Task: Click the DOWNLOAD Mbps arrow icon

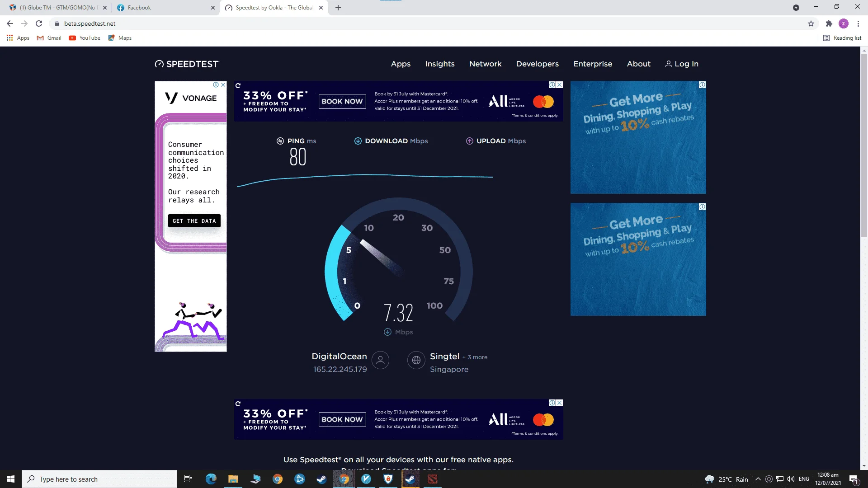Action: coord(358,141)
